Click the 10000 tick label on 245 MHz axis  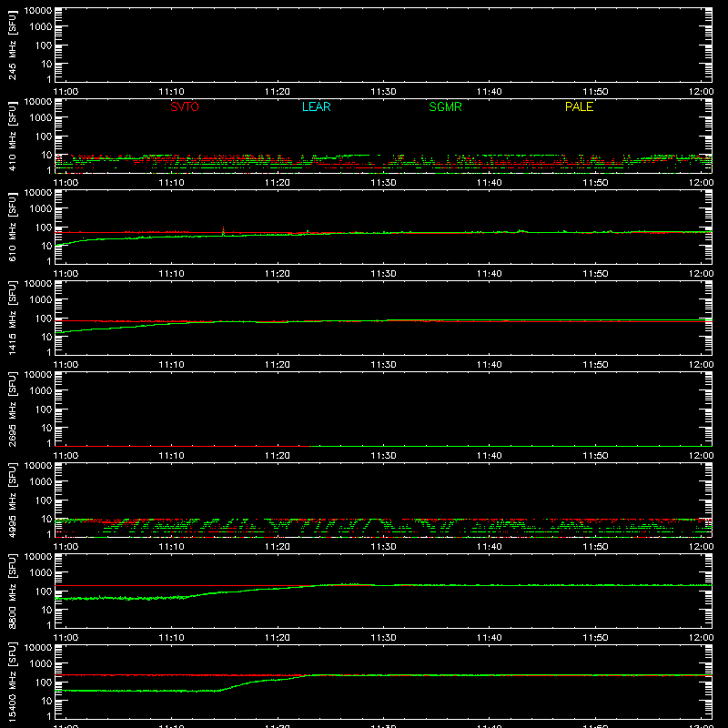[38, 11]
